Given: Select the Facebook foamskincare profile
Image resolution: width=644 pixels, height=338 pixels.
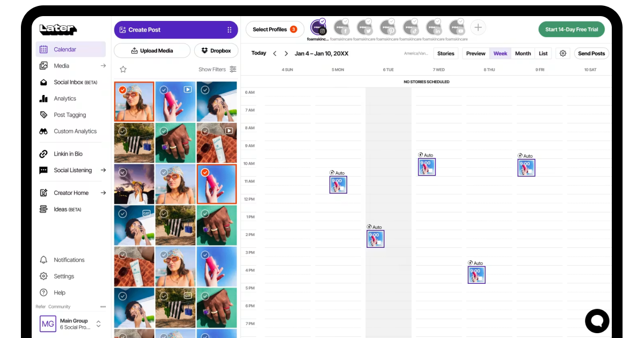Looking at the screenshot, I should point(341,27).
